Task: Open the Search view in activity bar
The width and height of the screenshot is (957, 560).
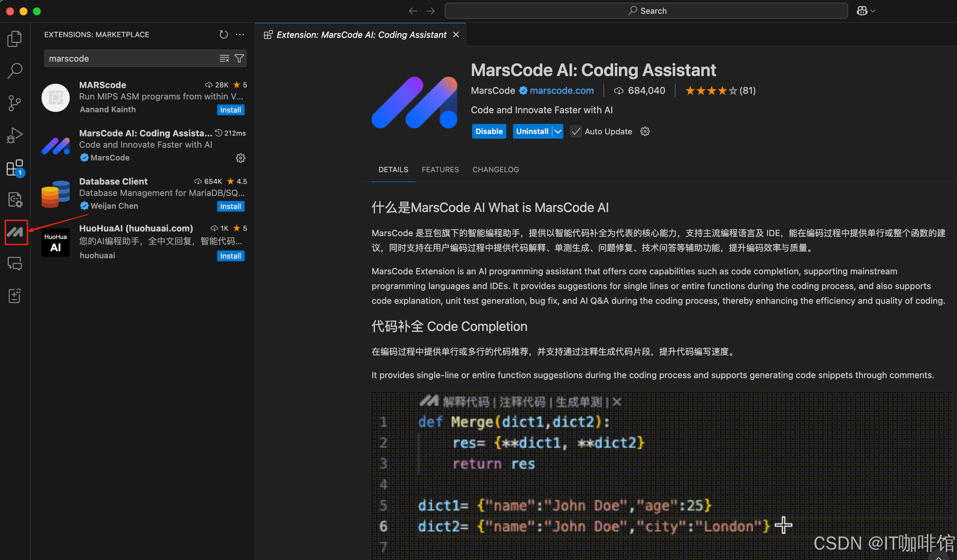Action: pyautogui.click(x=14, y=70)
